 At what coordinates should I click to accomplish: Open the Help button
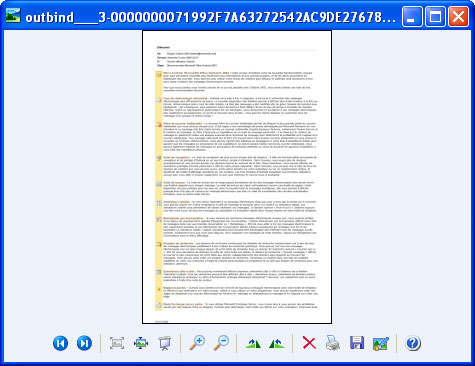click(413, 343)
